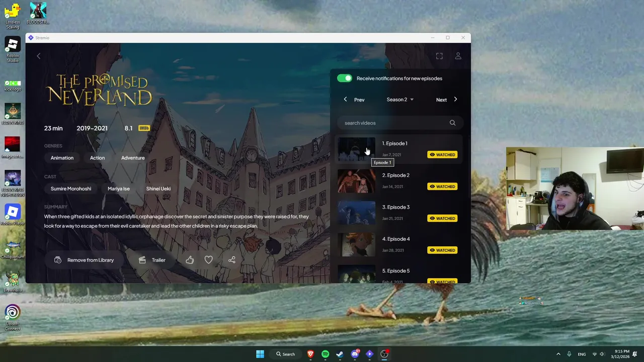The width and height of the screenshot is (644, 362).
Task: Open ELDEN RING NIGHTREIGN desktop shortcut
Action: 13,184
